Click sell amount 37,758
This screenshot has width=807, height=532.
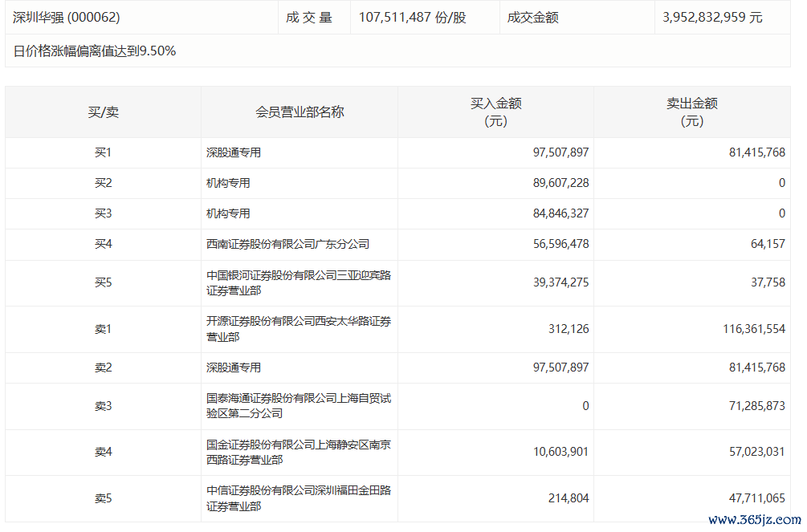768,282
